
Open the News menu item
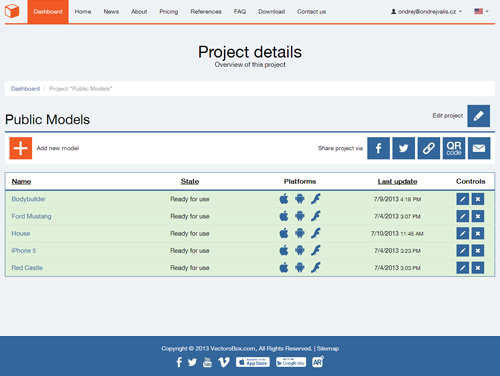coord(111,12)
